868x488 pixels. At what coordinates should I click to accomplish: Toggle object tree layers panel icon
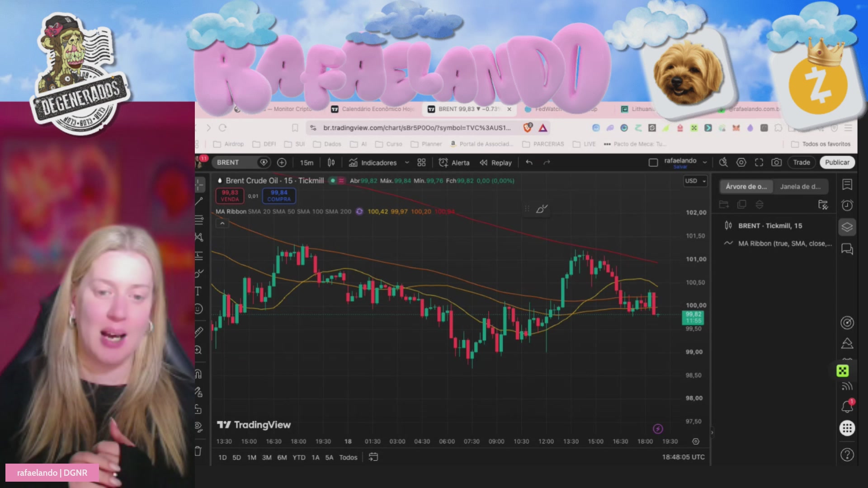(x=847, y=227)
